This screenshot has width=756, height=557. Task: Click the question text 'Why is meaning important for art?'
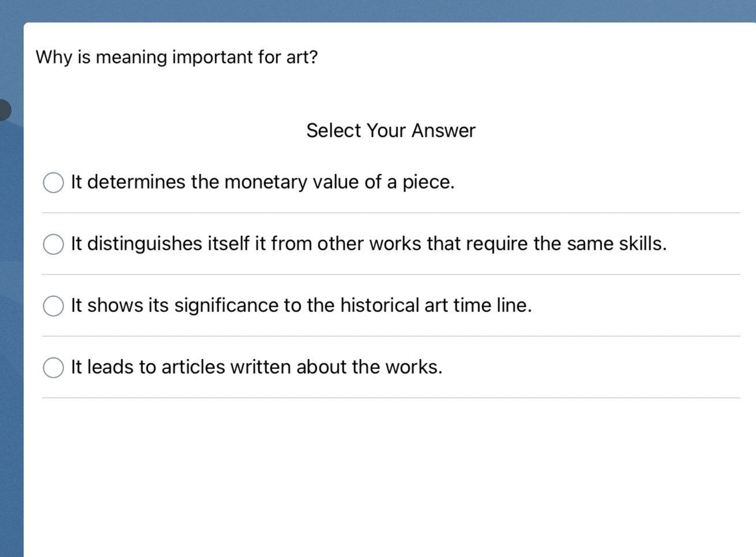(176, 57)
